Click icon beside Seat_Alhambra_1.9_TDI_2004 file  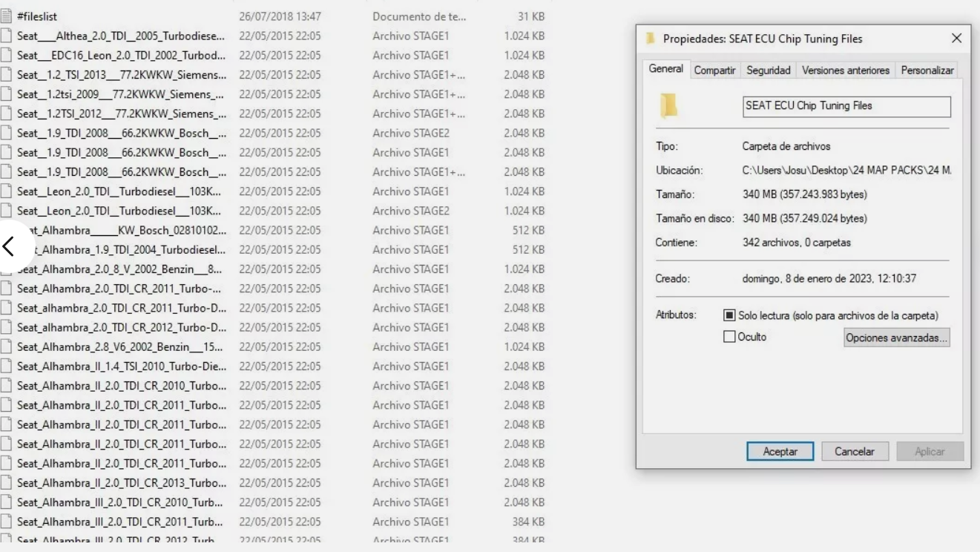point(6,250)
